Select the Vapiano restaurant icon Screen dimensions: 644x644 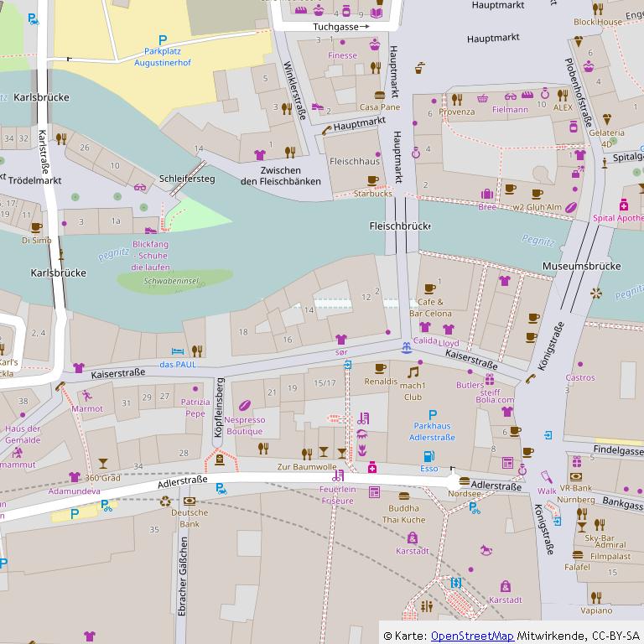(x=596, y=597)
